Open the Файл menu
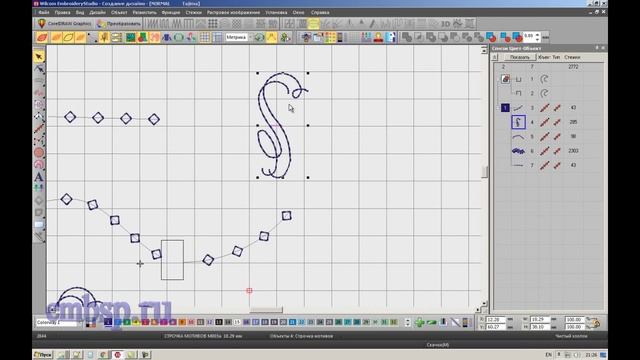Screen dimensions: 640x360 (44, 13)
